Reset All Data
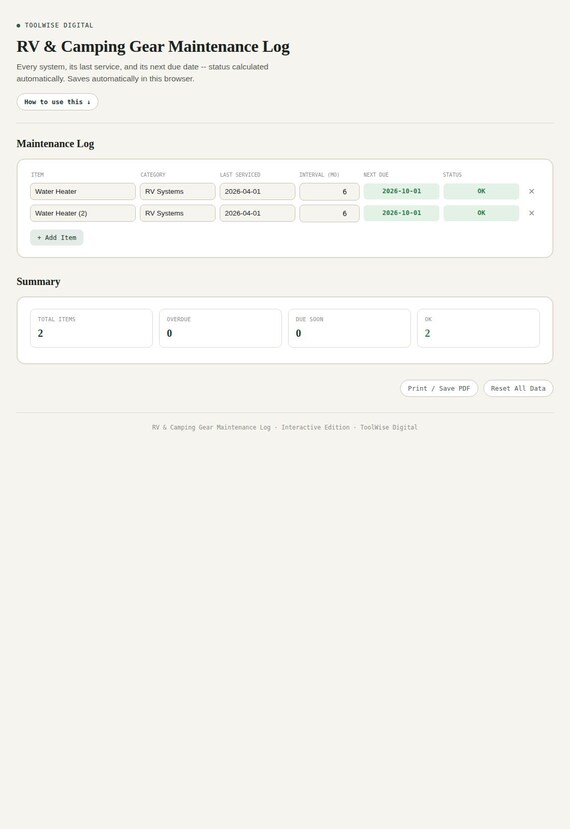The width and height of the screenshot is (570, 829). [x=518, y=388]
